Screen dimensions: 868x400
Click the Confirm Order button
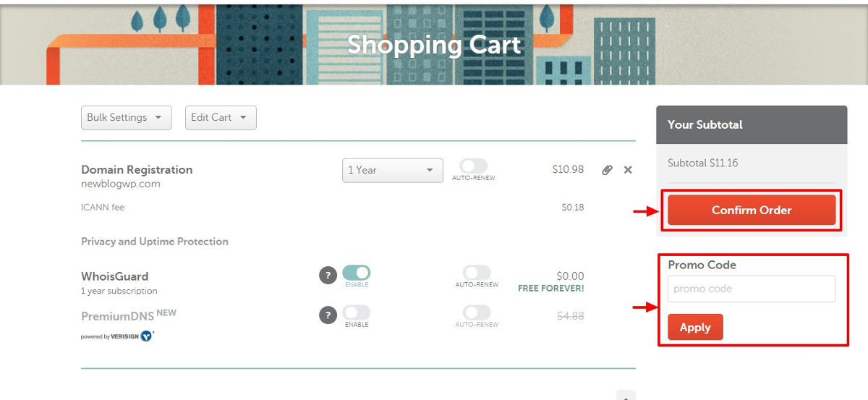(752, 210)
